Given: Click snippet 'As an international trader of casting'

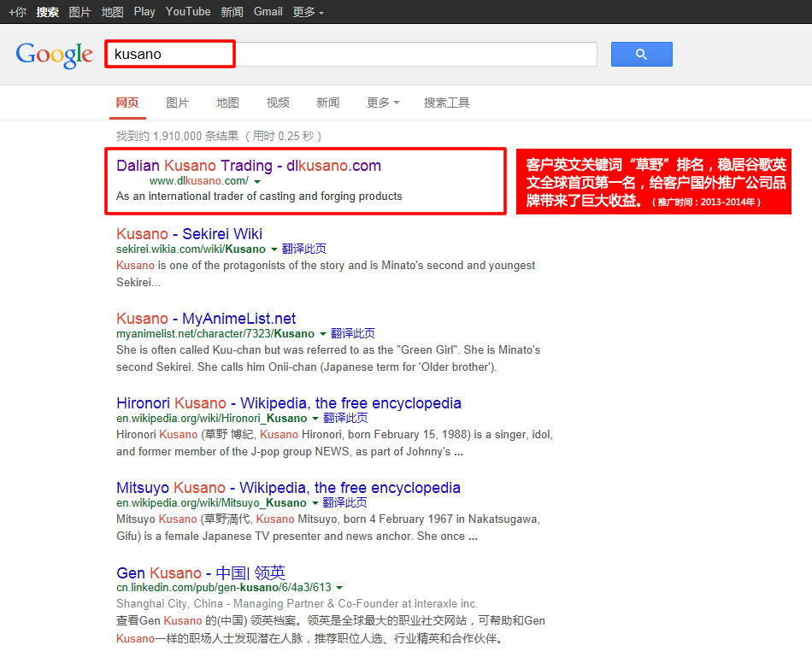Looking at the screenshot, I should pyautogui.click(x=259, y=197).
